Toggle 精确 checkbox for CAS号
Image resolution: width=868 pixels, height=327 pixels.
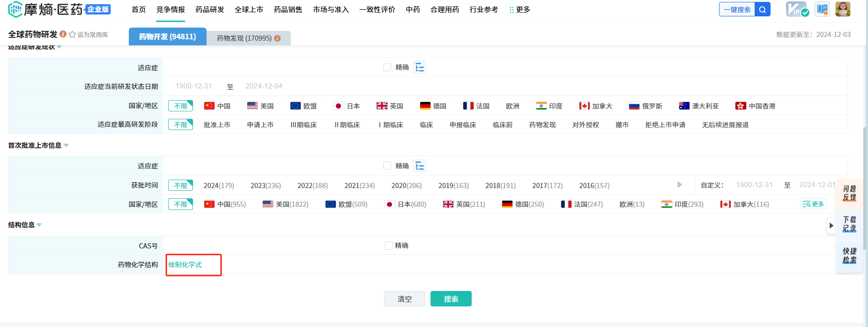click(x=388, y=246)
